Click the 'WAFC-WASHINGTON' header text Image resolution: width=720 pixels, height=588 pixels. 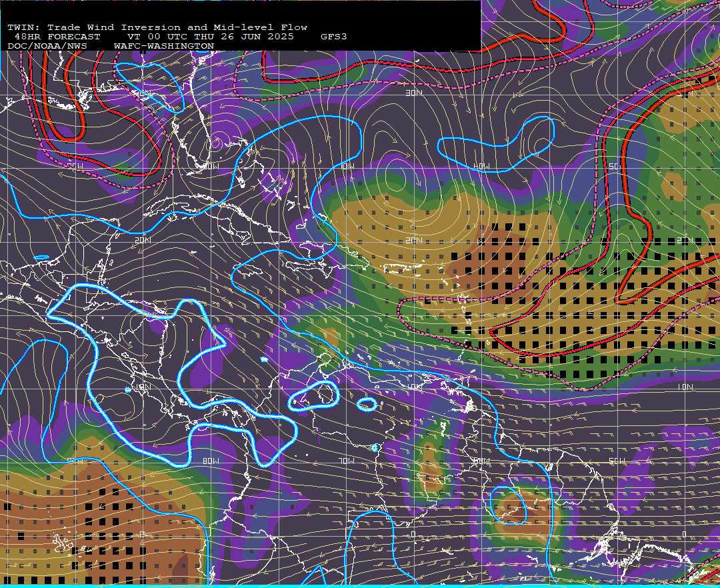pos(164,47)
